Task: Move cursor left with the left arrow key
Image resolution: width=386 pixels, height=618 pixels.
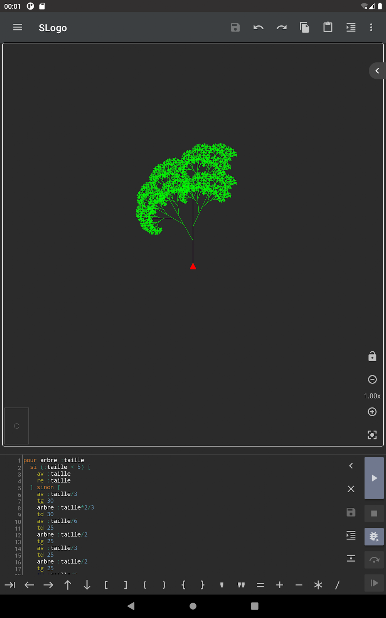Action: tap(29, 585)
